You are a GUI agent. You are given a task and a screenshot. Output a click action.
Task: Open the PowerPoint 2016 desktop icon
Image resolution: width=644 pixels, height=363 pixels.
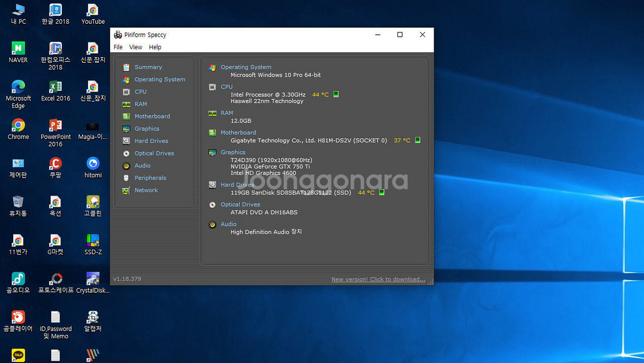(x=56, y=133)
